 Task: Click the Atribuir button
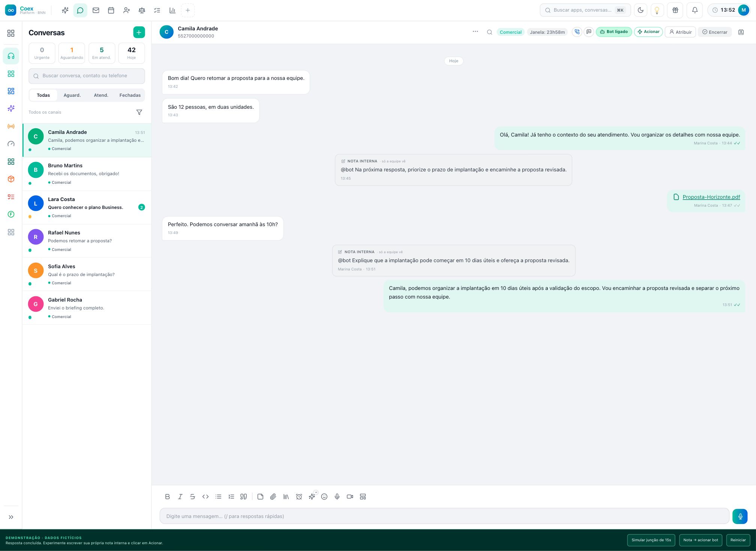point(680,32)
